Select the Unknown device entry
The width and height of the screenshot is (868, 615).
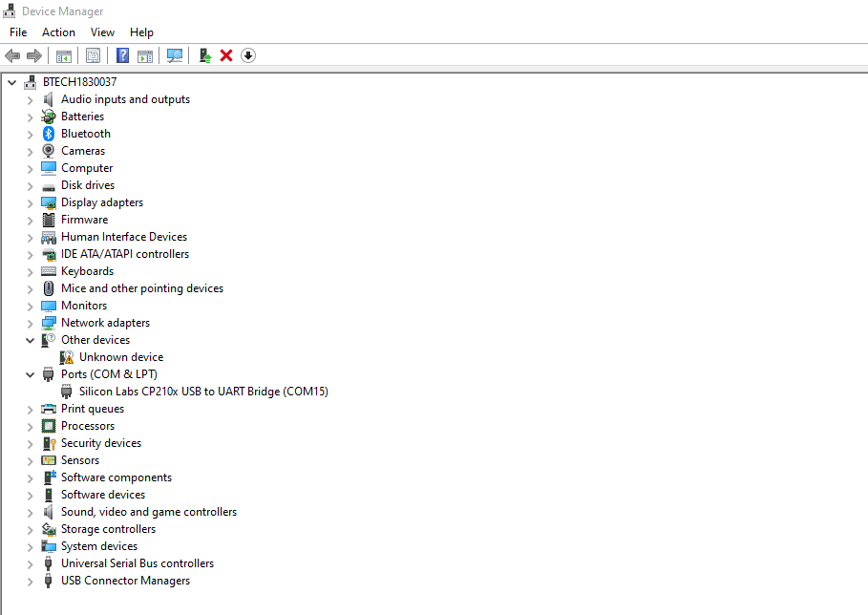pos(121,357)
